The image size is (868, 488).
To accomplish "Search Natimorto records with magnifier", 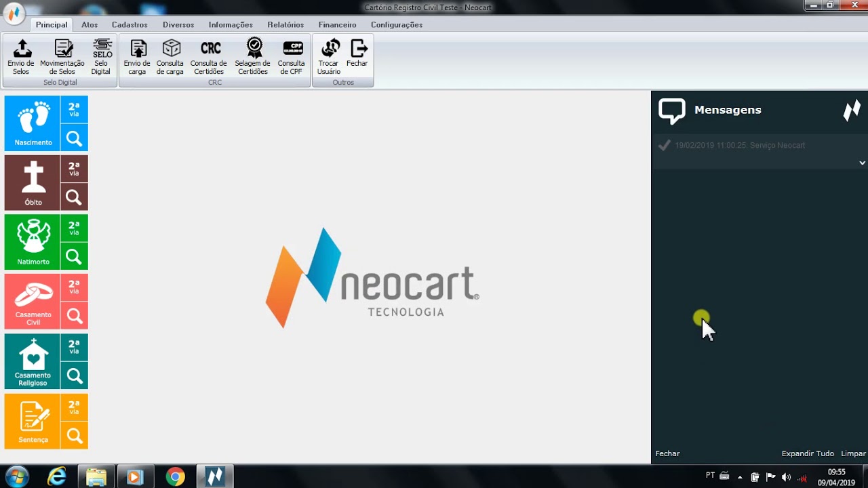I will pyautogui.click(x=75, y=256).
